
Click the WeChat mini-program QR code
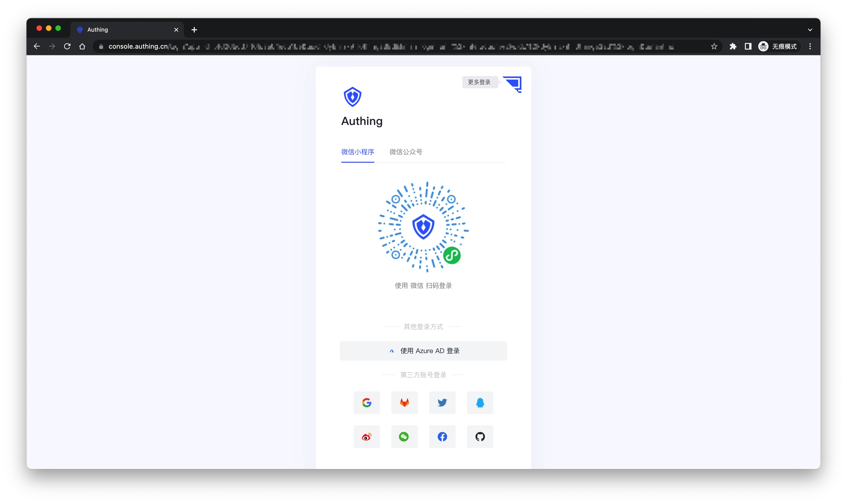click(423, 227)
